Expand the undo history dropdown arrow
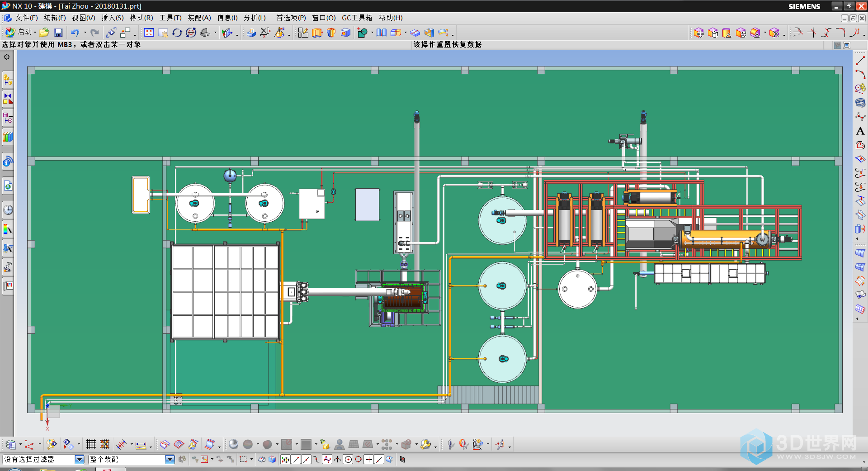This screenshot has height=471, width=868. (x=85, y=33)
